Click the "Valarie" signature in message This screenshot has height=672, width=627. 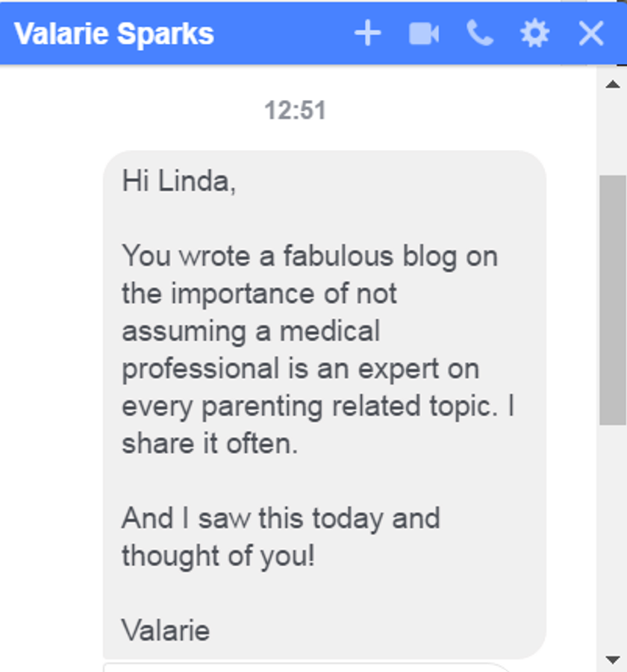click(166, 631)
